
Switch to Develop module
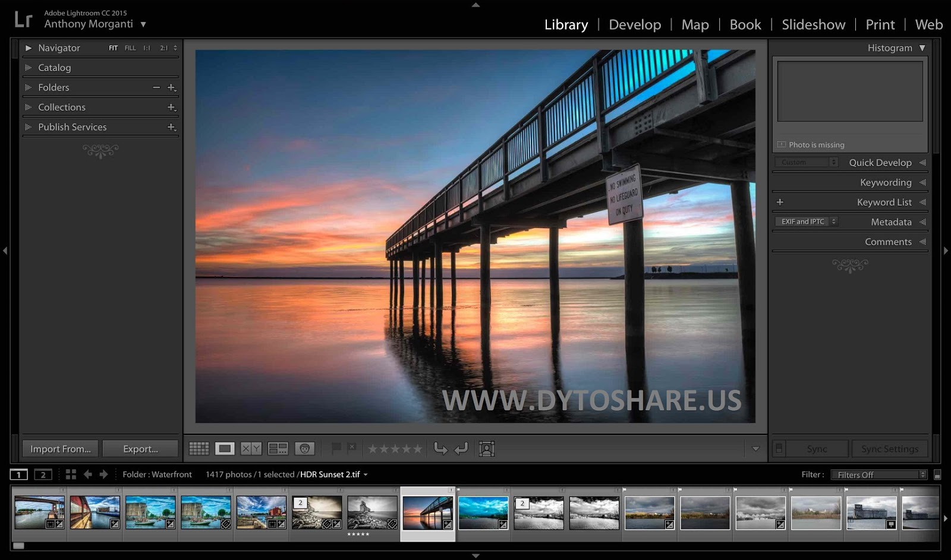(635, 24)
